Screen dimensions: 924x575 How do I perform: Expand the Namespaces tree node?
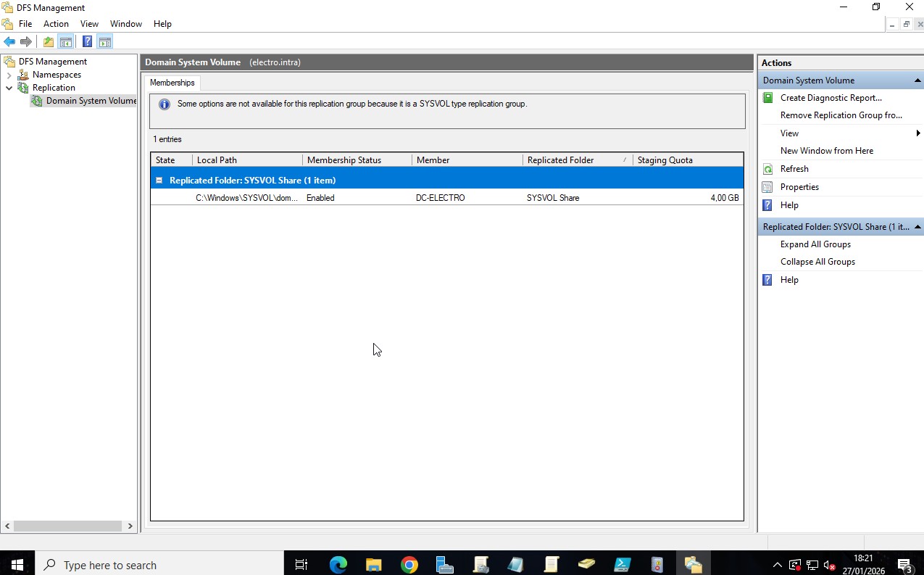(x=9, y=75)
